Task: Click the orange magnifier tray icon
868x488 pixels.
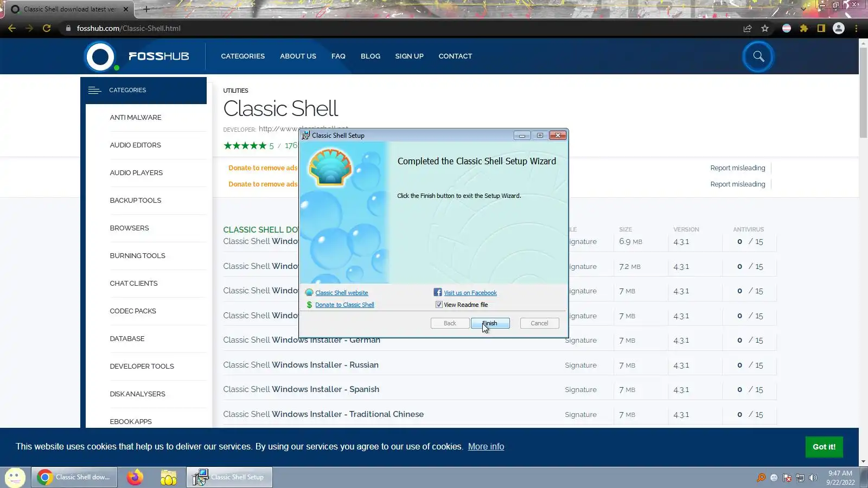Action: pos(761,478)
